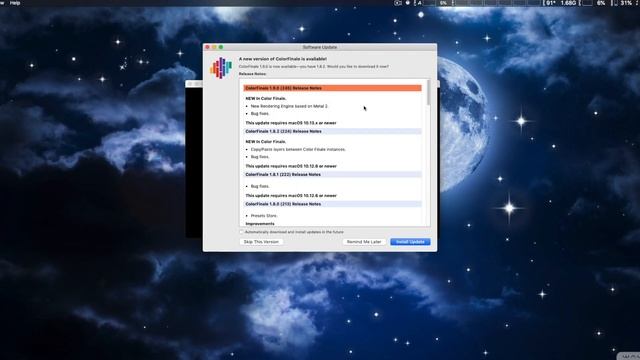Click the ColorFinale app logo icon
The height and width of the screenshot is (360, 640).
221,68
